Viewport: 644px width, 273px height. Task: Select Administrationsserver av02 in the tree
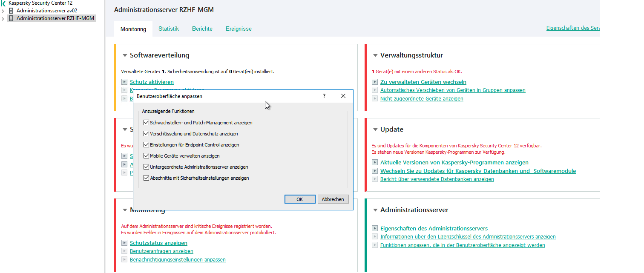pyautogui.click(x=47, y=11)
